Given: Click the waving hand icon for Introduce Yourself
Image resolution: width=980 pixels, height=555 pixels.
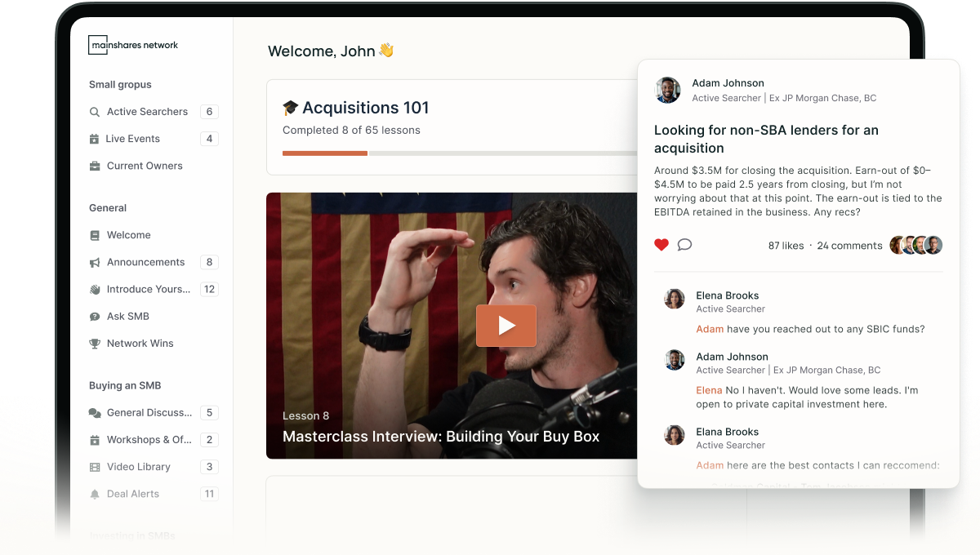Looking at the screenshot, I should point(95,289).
